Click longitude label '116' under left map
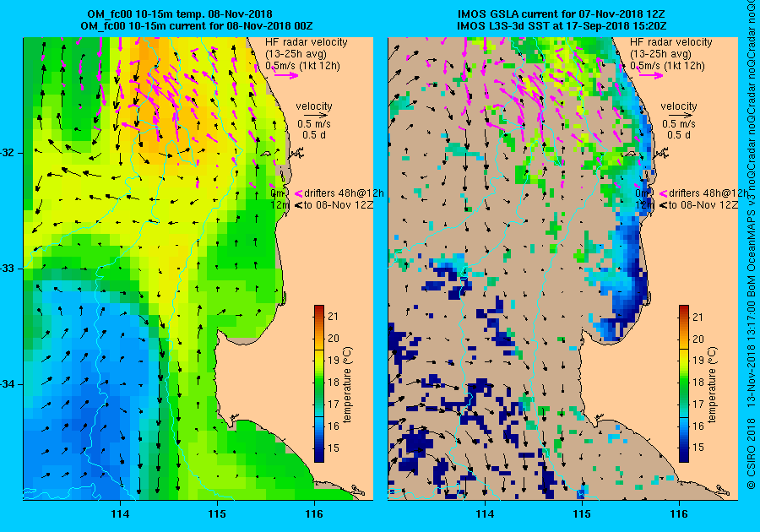This screenshot has width=760, height=532. point(315,513)
